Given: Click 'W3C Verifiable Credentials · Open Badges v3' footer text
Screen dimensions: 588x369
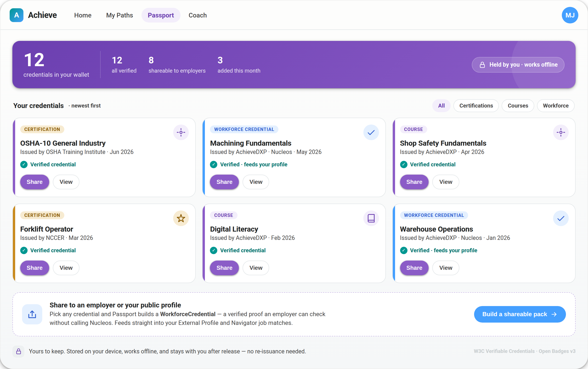Looking at the screenshot, I should (x=524, y=351).
